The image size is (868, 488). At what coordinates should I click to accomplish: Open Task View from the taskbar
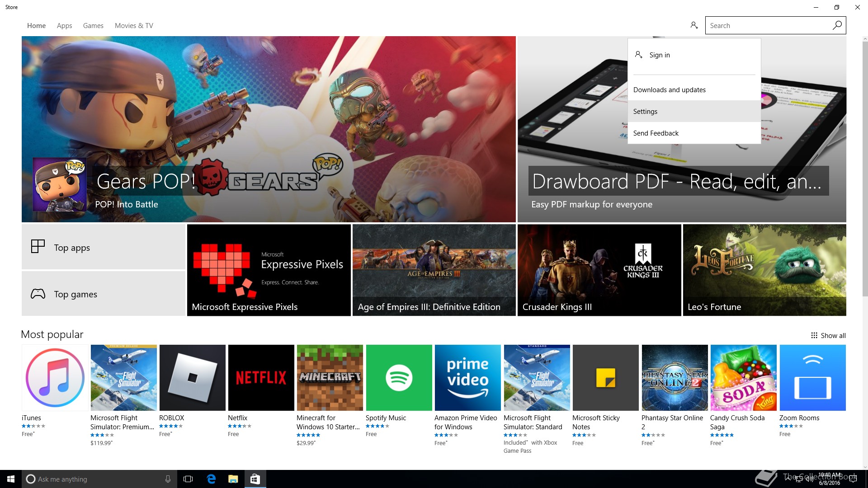pos(188,479)
